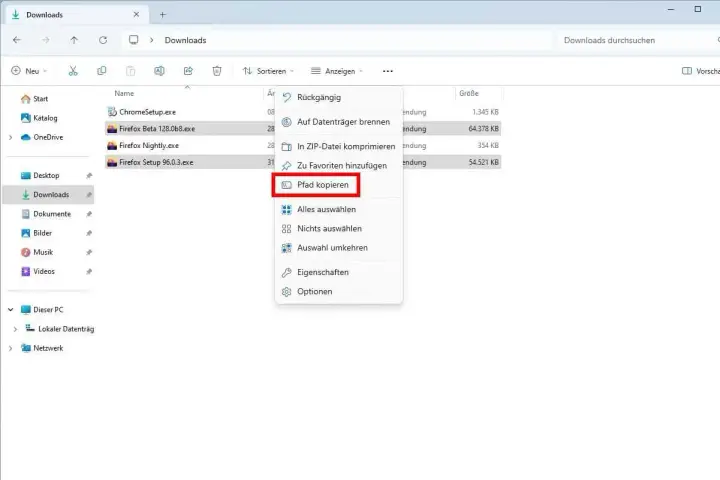The height and width of the screenshot is (480, 720).
Task: Open Eigenschaften from the menu
Action: [x=338, y=272]
